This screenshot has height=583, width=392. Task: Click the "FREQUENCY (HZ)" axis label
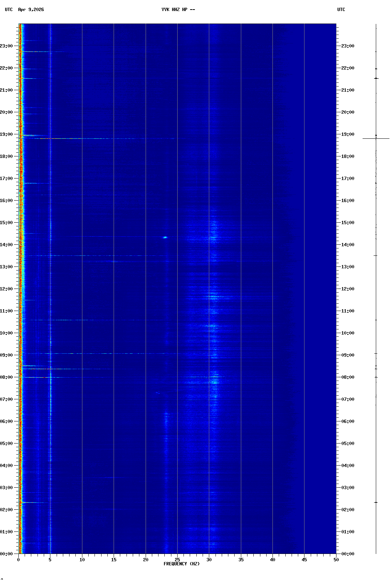click(x=182, y=564)
